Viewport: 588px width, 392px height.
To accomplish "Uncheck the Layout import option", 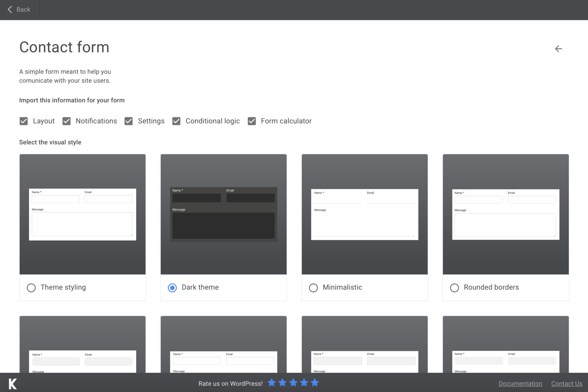I will 24,121.
